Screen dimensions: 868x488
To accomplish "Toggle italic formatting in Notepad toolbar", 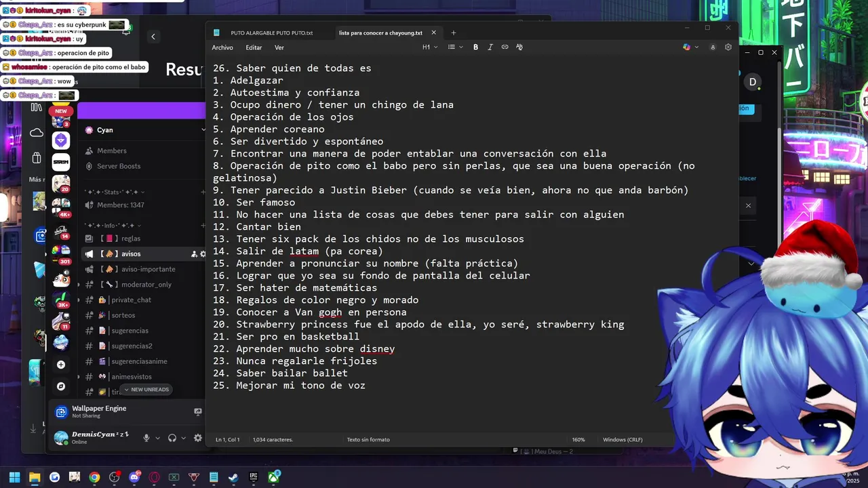I will click(490, 47).
